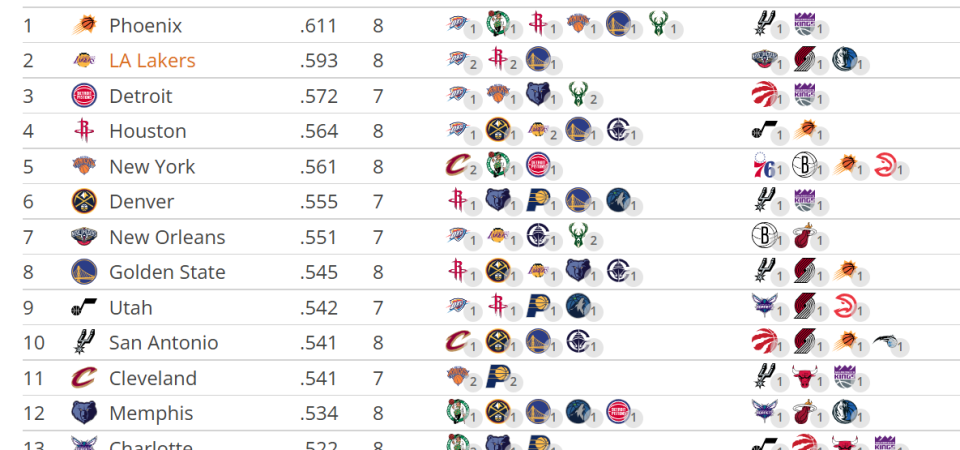Viewport: 960px width, 450px height.
Task: Select the Utah team name link
Action: pos(130,307)
